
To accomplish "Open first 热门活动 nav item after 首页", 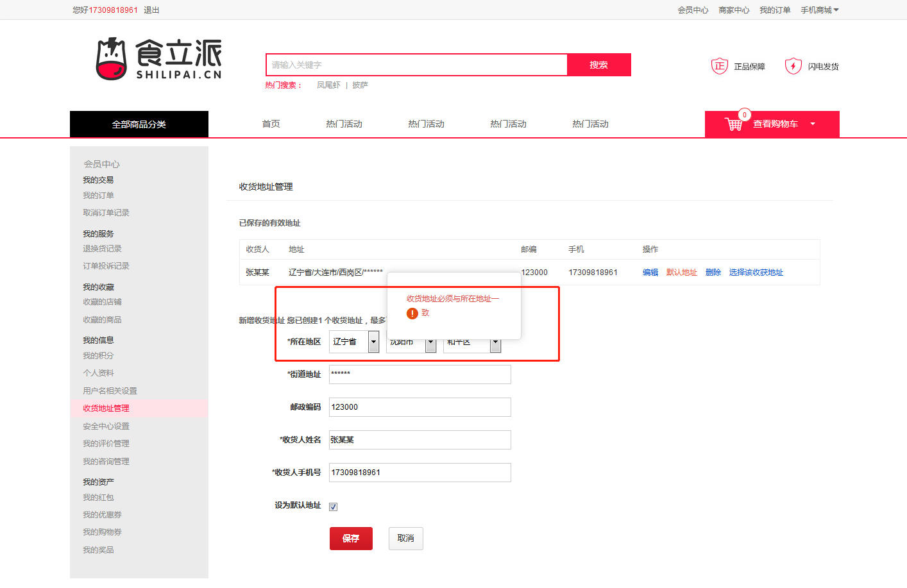I will 344,124.
